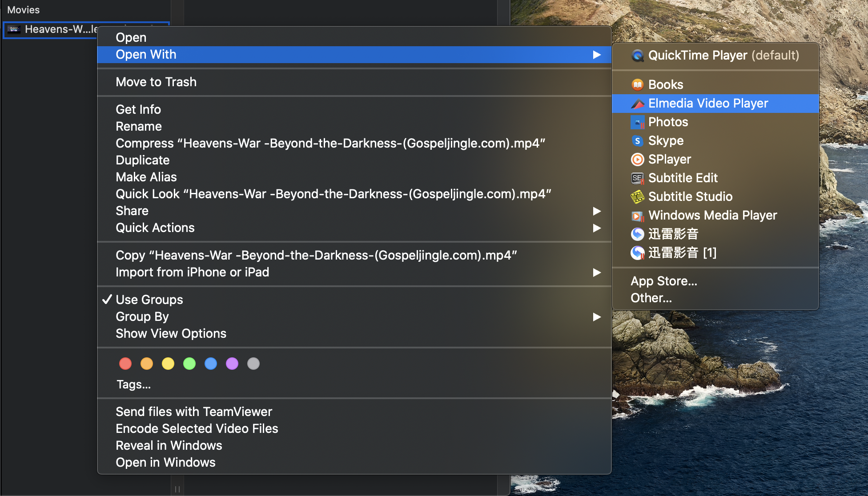Click the Movies group heading
Image resolution: width=868 pixels, height=496 pixels.
pyautogui.click(x=24, y=10)
